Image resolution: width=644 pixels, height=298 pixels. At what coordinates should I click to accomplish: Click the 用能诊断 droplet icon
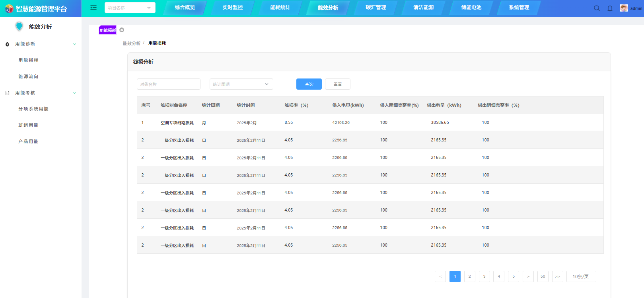tap(7, 44)
